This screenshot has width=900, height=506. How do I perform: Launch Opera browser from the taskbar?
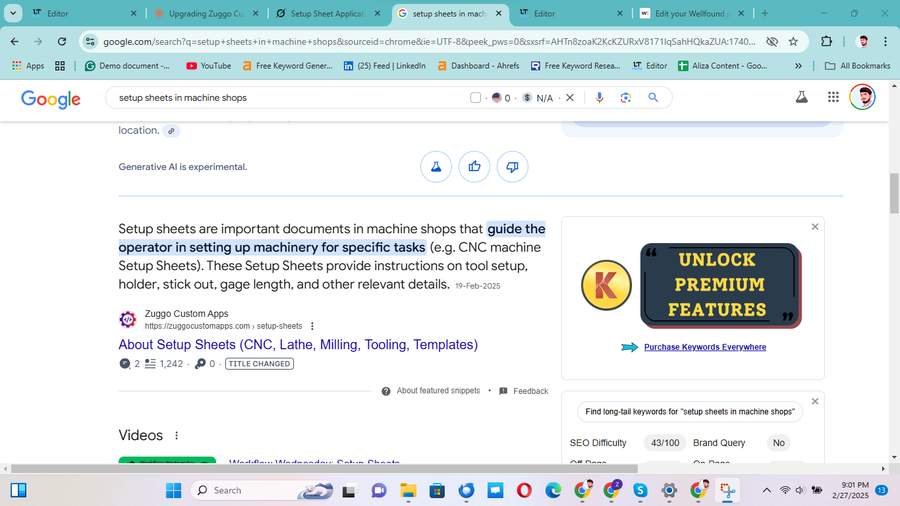[x=523, y=491]
